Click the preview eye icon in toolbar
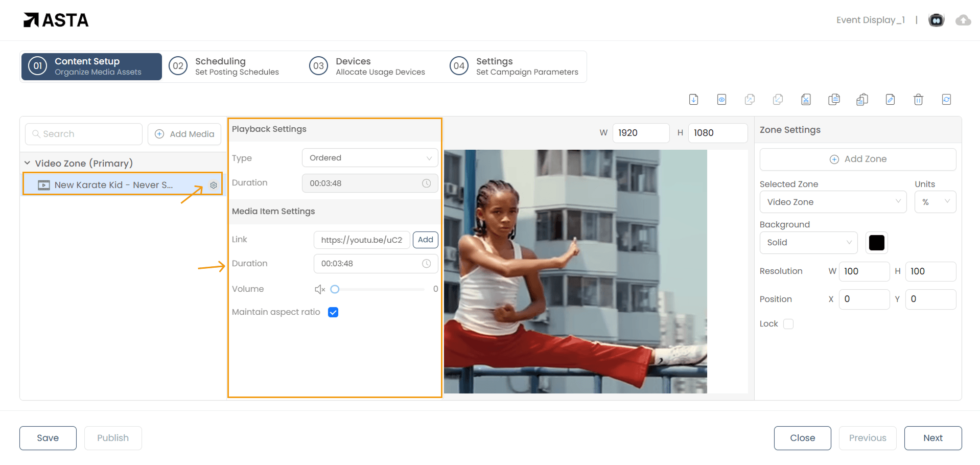980x465 pixels. click(x=721, y=100)
